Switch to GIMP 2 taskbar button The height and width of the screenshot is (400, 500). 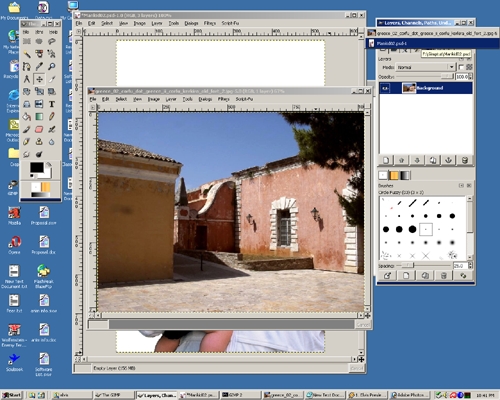[241, 395]
